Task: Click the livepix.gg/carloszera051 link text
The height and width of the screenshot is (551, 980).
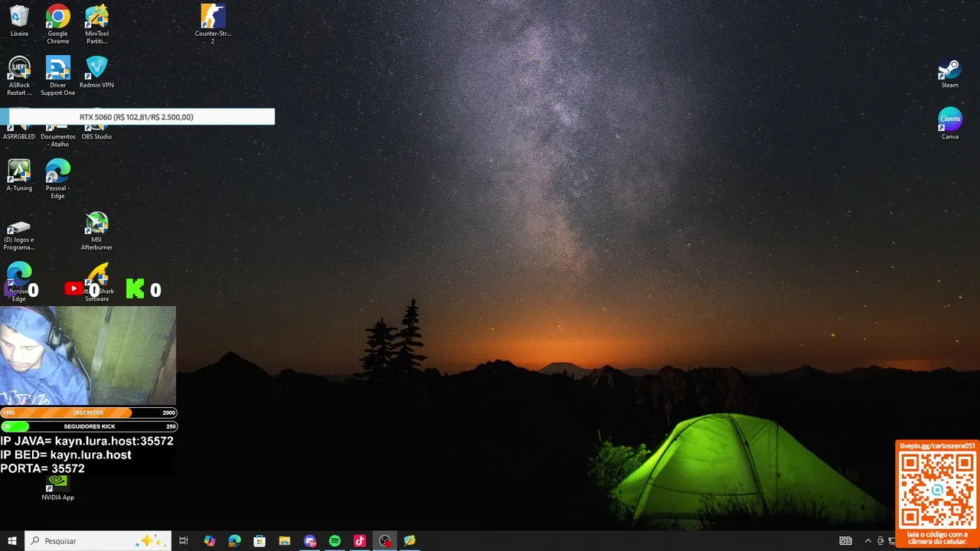Action: pos(937,445)
